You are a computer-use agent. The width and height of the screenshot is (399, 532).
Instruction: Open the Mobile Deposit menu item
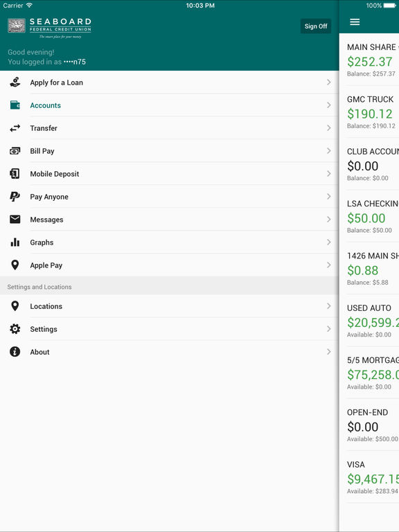tap(169, 174)
